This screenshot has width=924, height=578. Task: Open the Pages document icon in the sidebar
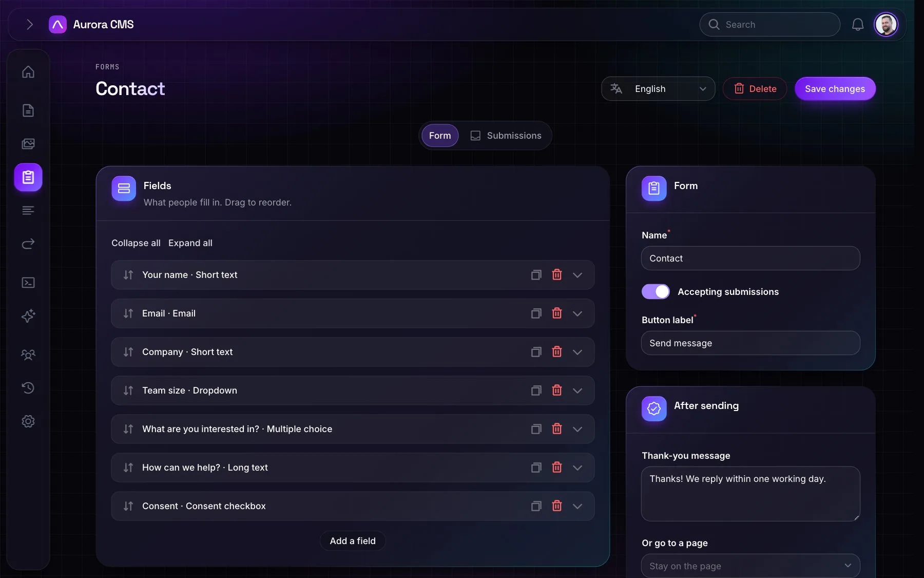tap(28, 110)
